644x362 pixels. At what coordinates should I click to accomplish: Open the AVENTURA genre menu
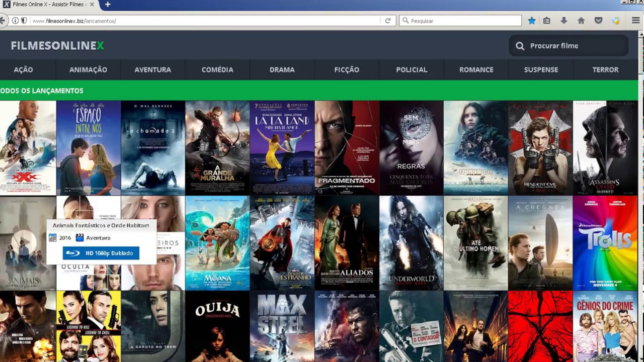[x=153, y=70]
